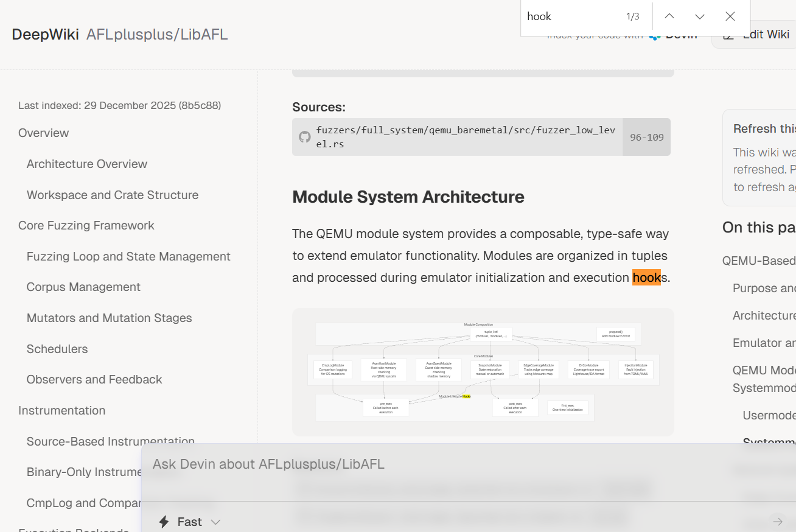Open Source-Based Instrumentation page
Image resolution: width=796 pixels, height=532 pixels.
tap(111, 441)
